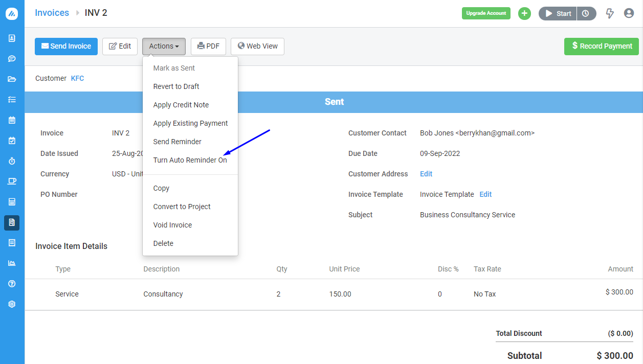Turn Auto Reminder On from Actions menu
Image resolution: width=643 pixels, height=364 pixels.
click(x=190, y=160)
